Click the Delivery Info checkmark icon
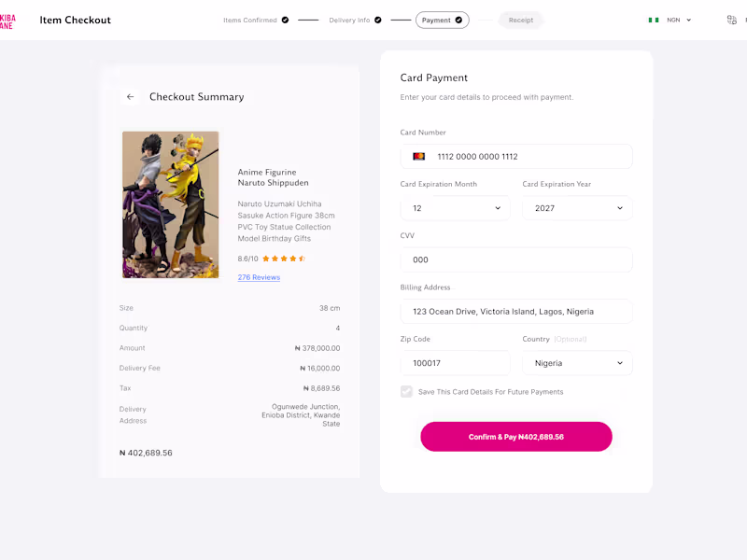The width and height of the screenshot is (747, 560). point(378,20)
